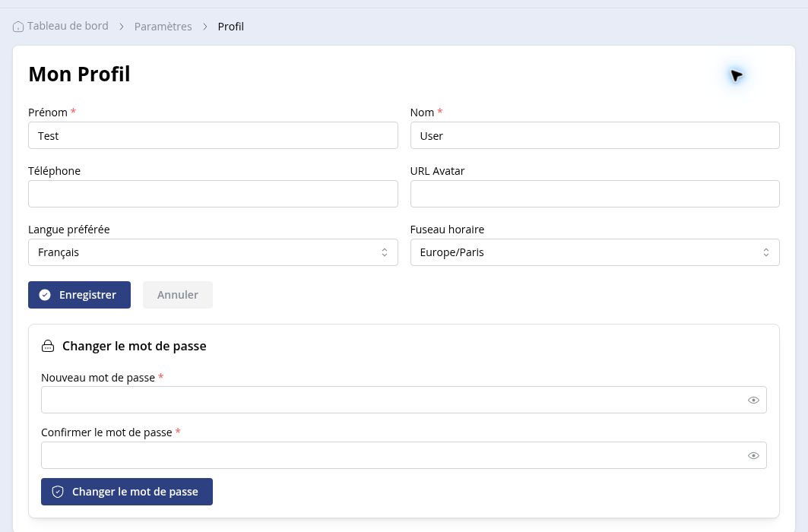Click the blue Changer le mot de passe button
Viewport: 808px width, 532px height.
(x=127, y=492)
